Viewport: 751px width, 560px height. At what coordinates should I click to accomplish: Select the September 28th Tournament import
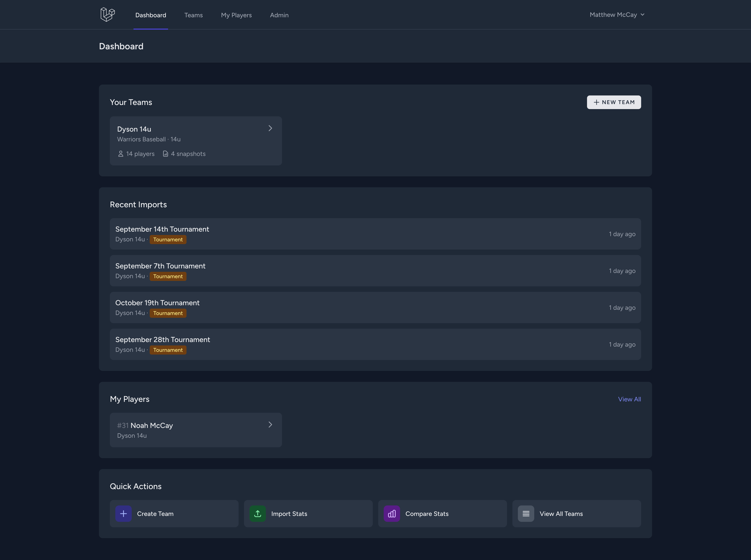[375, 344]
